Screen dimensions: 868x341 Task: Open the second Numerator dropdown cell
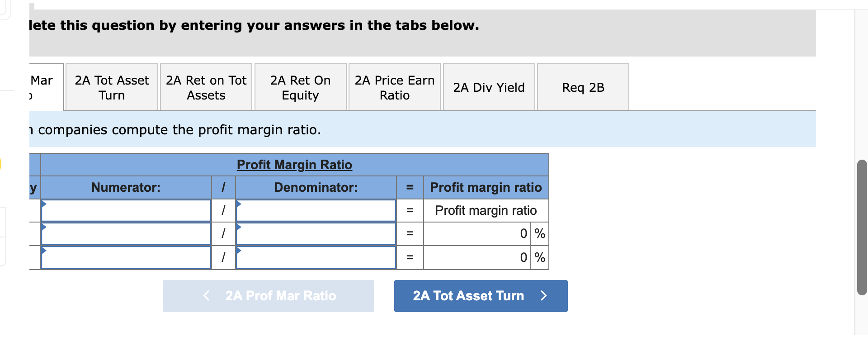tap(126, 234)
